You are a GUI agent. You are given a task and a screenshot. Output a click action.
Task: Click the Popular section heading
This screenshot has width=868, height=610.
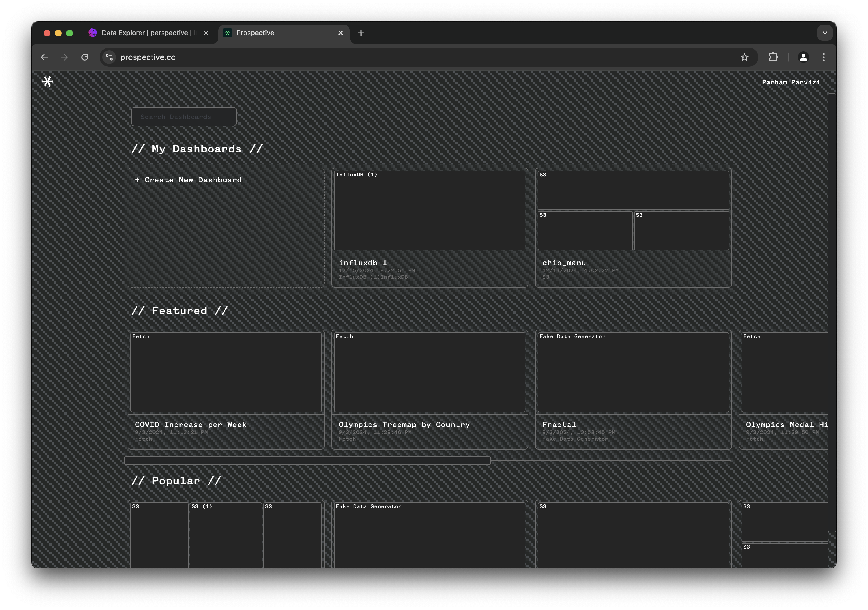[176, 481]
